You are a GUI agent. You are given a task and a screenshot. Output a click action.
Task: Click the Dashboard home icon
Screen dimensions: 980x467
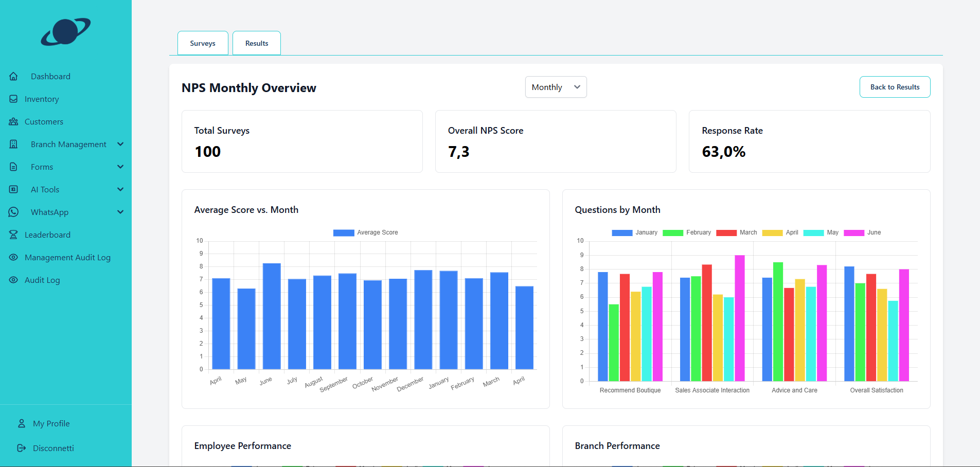point(13,76)
